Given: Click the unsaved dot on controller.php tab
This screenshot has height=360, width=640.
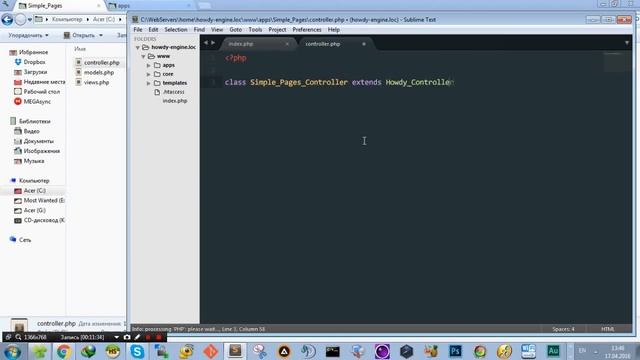Looking at the screenshot, I should pos(364,44).
